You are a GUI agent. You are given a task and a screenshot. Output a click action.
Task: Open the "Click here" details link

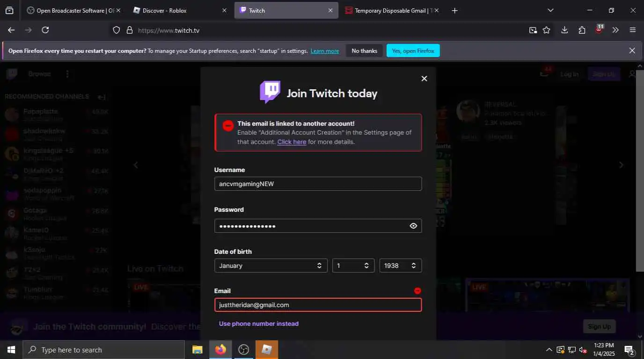click(292, 142)
